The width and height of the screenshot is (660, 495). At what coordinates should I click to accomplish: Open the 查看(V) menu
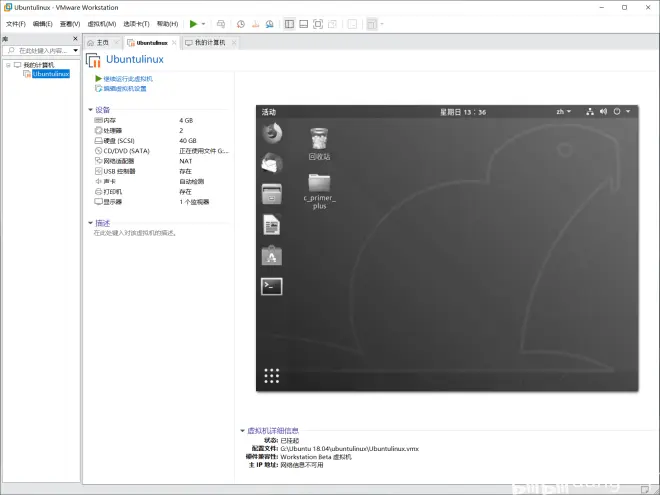pos(69,24)
